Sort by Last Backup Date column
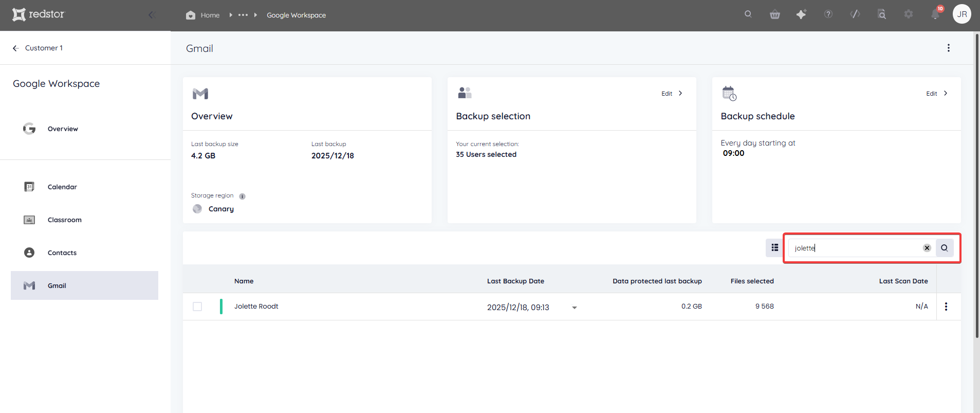The height and width of the screenshot is (413, 980). [515, 281]
